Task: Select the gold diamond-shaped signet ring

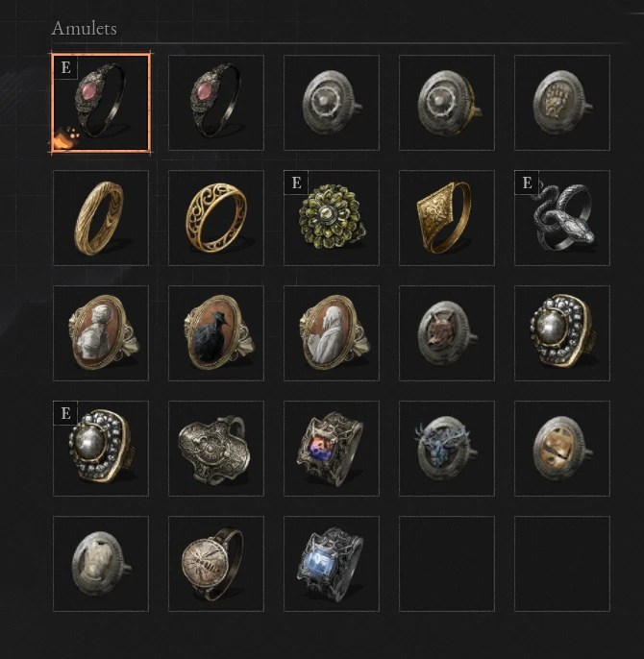Action: (447, 218)
